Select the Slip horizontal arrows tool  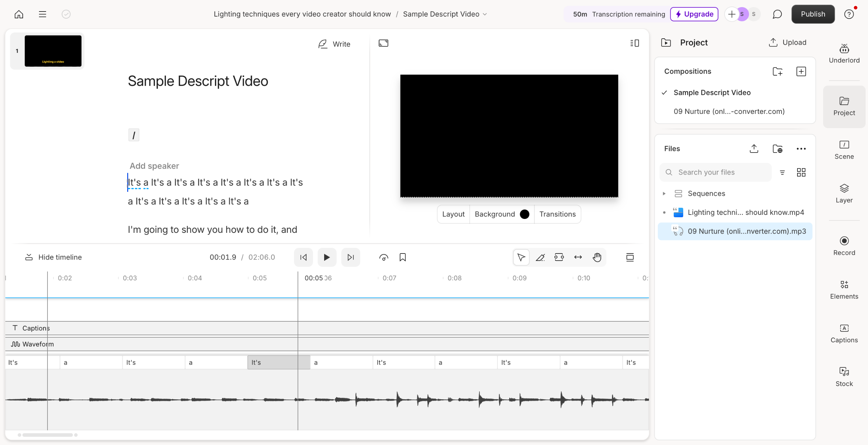(578, 258)
